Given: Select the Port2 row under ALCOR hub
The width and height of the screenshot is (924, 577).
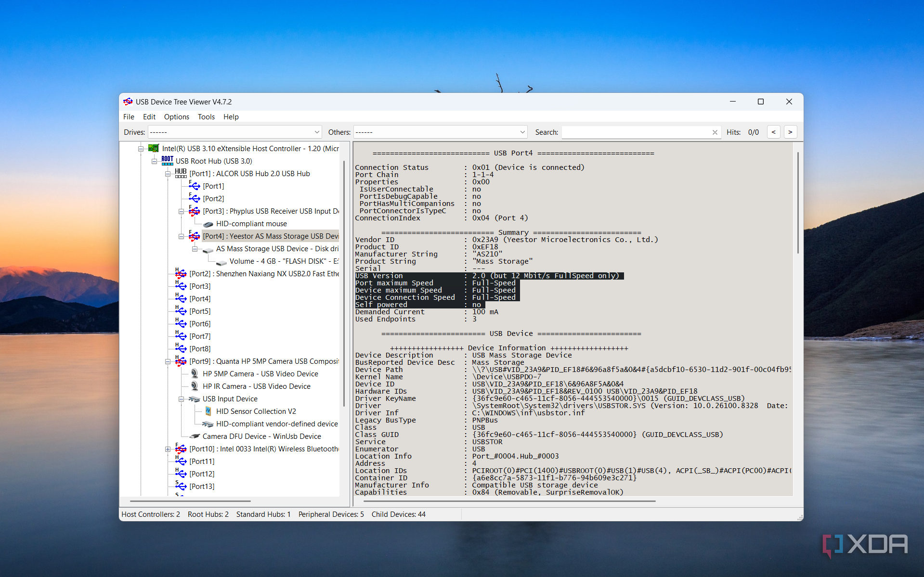Looking at the screenshot, I should 213,198.
